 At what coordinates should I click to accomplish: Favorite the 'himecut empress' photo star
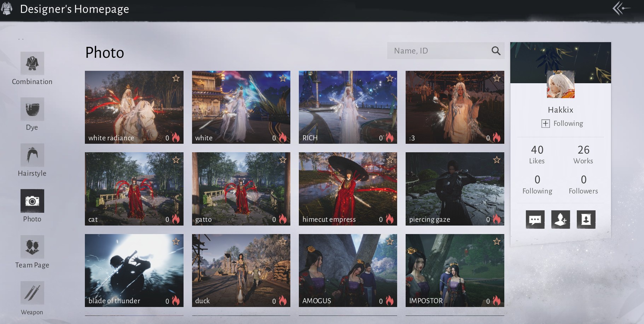click(x=390, y=160)
